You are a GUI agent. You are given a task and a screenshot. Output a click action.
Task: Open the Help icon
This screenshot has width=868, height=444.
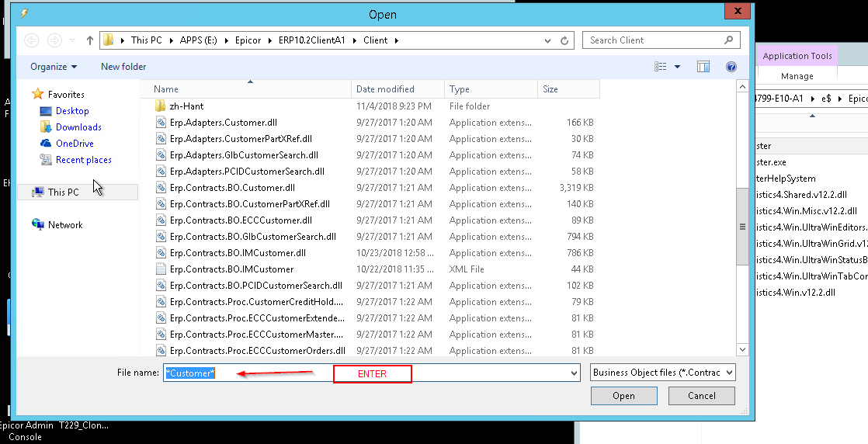click(731, 67)
